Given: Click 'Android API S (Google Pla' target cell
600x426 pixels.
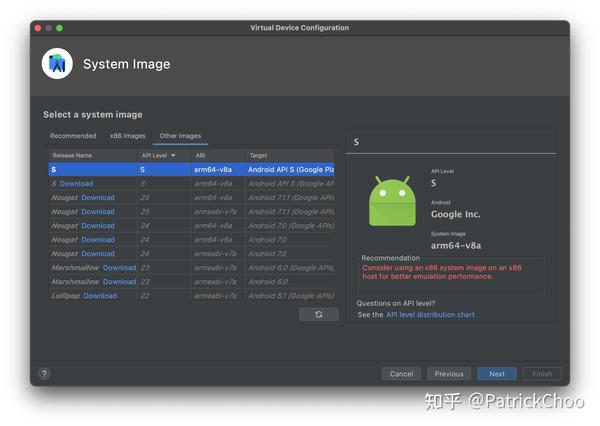Looking at the screenshot, I should click(291, 170).
